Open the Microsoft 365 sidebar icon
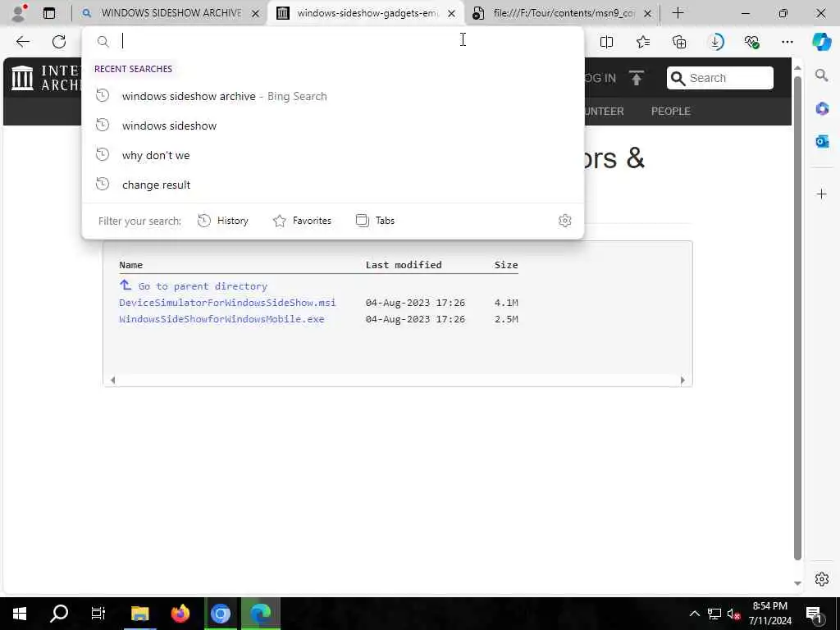 tap(822, 109)
